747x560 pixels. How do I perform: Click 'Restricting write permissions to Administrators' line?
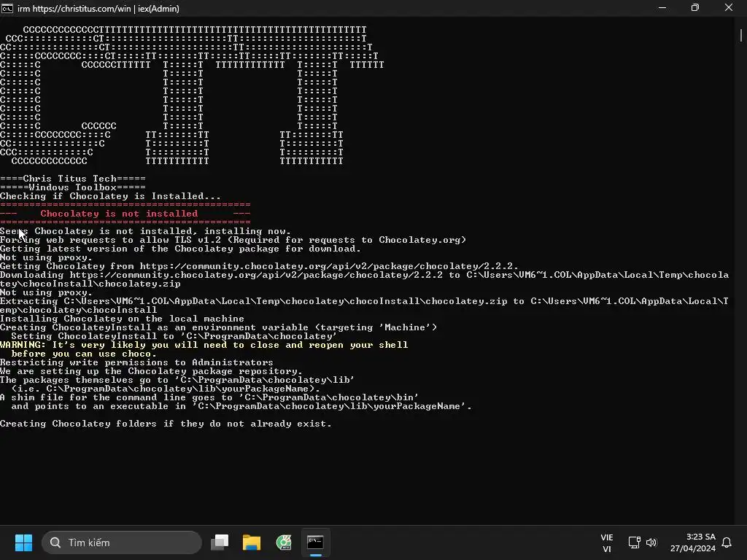point(136,362)
